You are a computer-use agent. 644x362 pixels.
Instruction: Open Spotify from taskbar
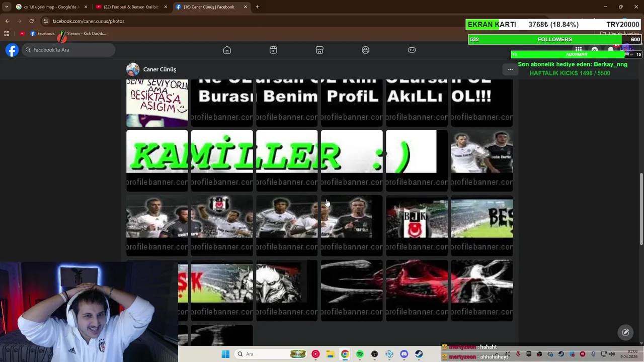click(x=360, y=354)
